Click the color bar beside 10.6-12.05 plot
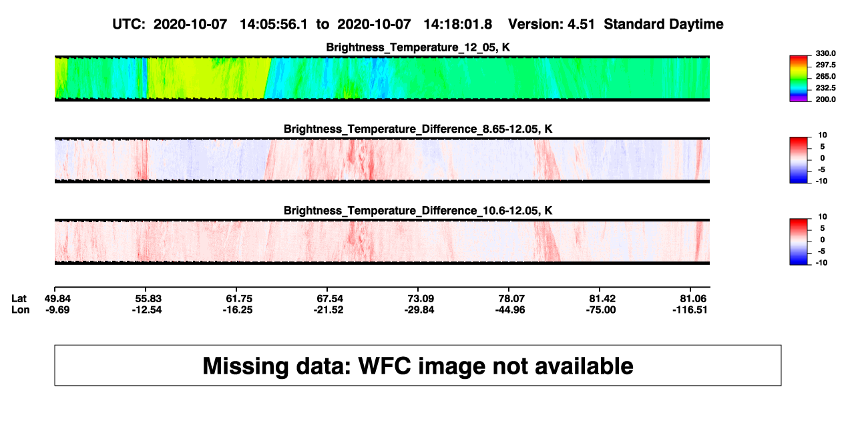This screenshot has height=445, width=868. (x=800, y=242)
